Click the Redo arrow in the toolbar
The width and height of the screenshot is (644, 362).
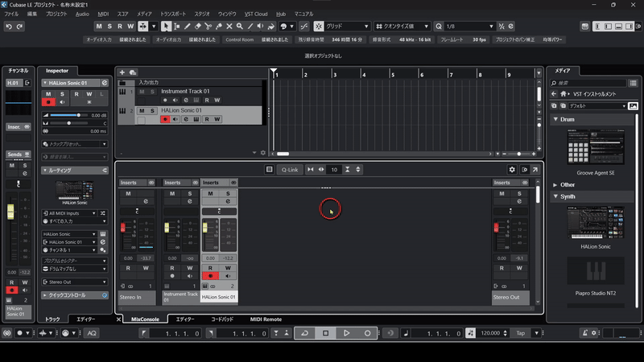[x=19, y=27]
